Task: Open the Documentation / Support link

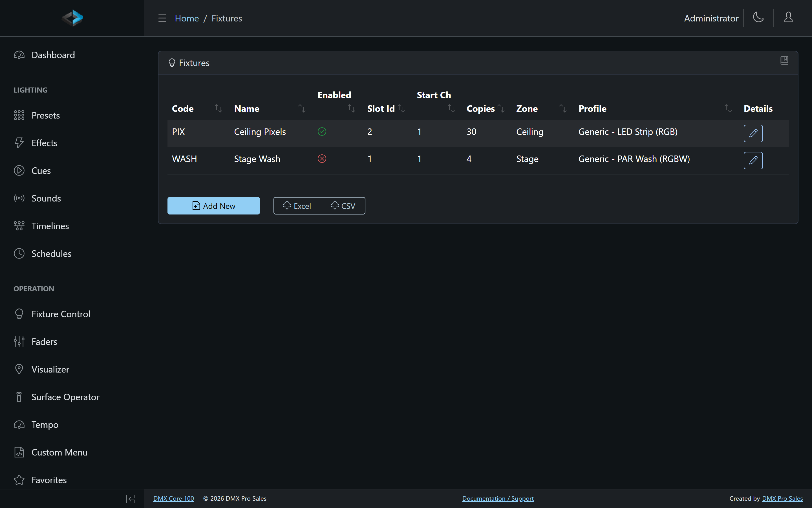Action: pos(498,499)
